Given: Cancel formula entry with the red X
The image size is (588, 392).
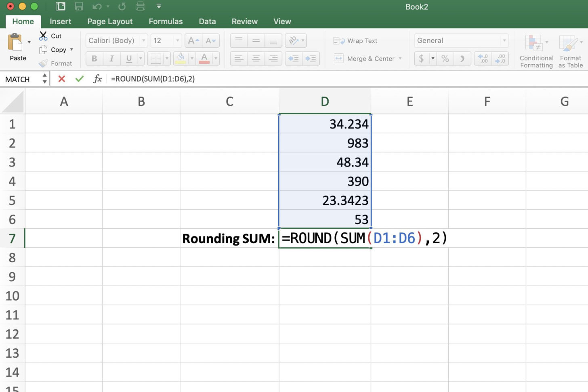Looking at the screenshot, I should pos(61,79).
